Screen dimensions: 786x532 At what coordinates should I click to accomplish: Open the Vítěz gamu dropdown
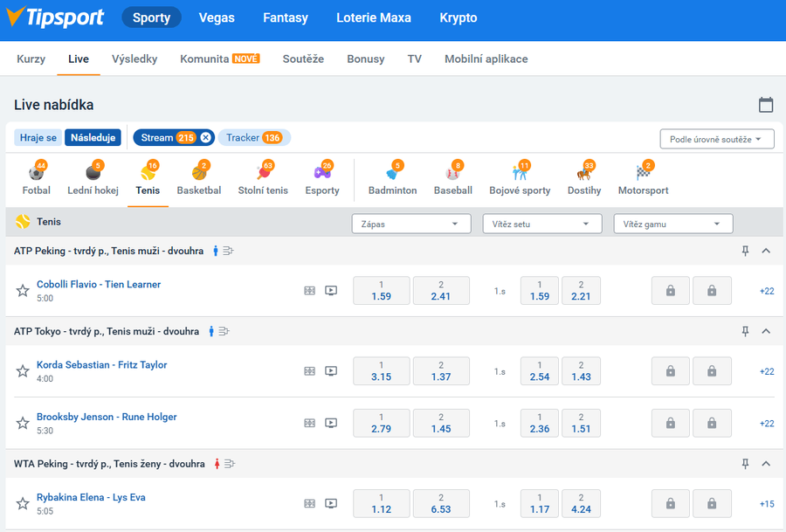click(x=673, y=224)
